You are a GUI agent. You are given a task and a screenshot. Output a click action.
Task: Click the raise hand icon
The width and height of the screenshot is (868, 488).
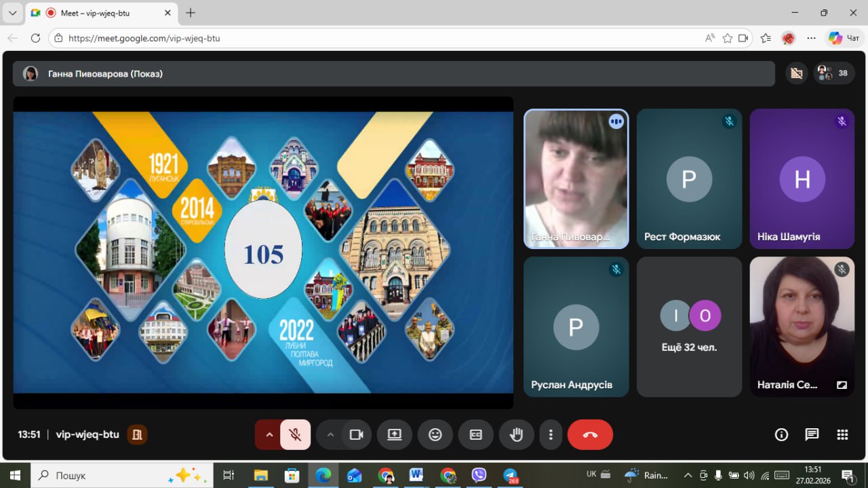(x=516, y=435)
